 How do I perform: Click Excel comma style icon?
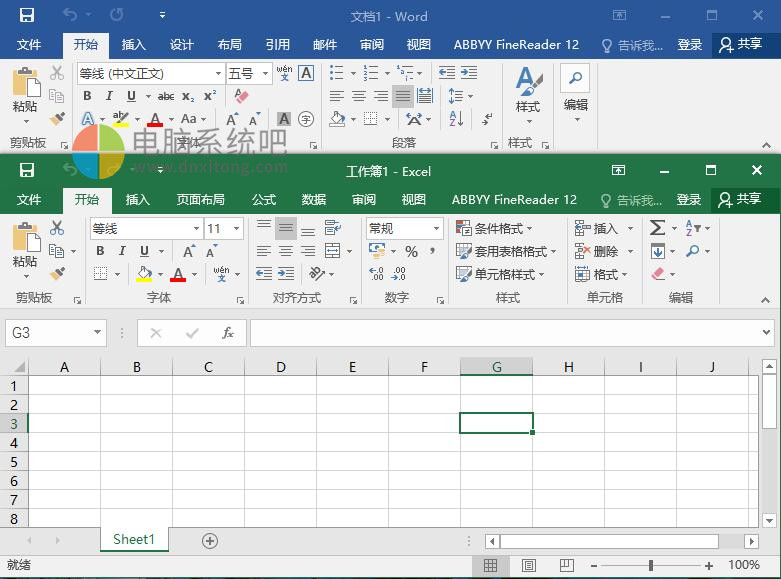pos(432,251)
